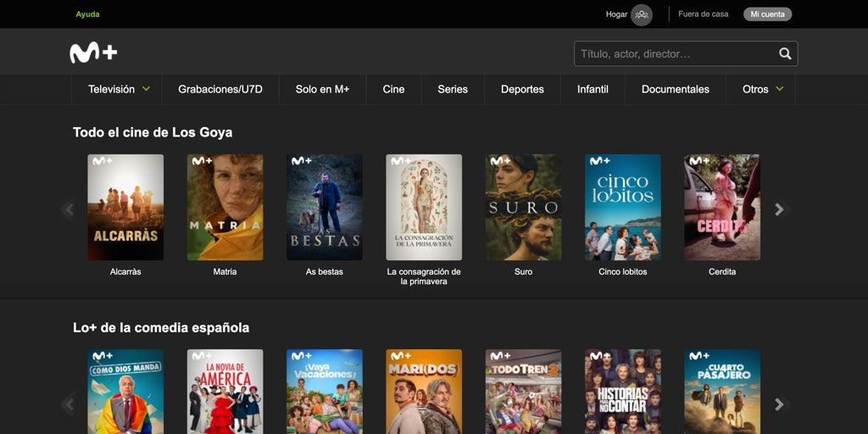Open the Cinco lobitos movie poster
The height and width of the screenshot is (434, 868).
pos(623,207)
